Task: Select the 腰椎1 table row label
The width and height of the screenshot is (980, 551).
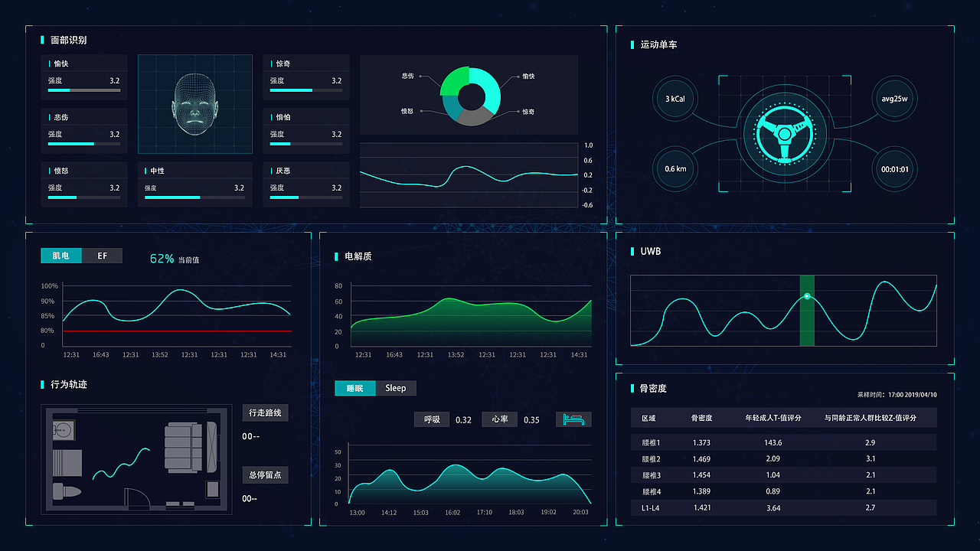Action: (651, 442)
